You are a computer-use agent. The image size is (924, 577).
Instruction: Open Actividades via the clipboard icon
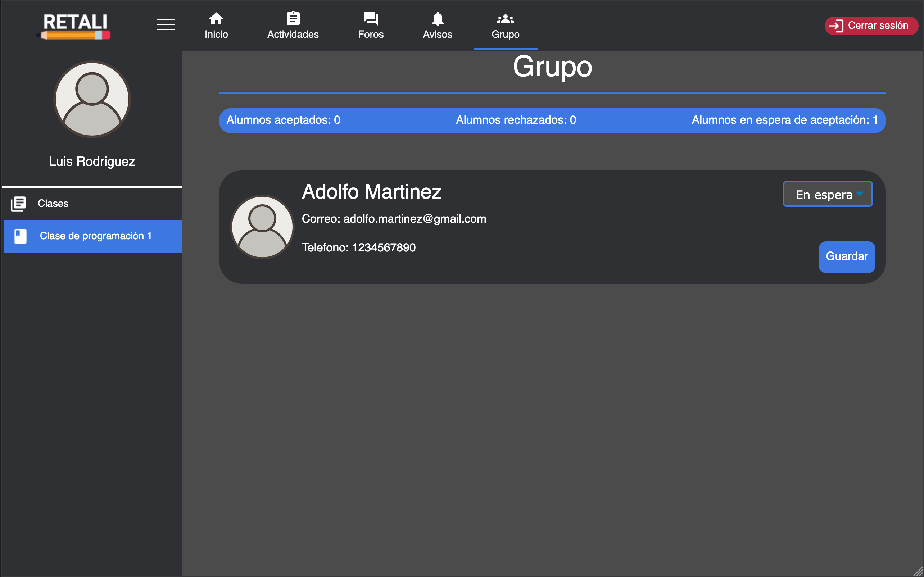(x=293, y=18)
